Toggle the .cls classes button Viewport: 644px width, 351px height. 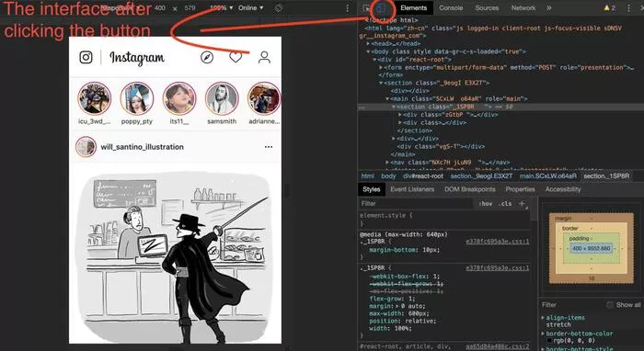(x=505, y=203)
